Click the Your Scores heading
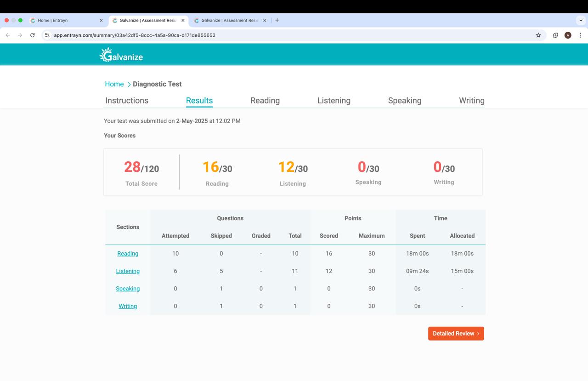 (119, 136)
